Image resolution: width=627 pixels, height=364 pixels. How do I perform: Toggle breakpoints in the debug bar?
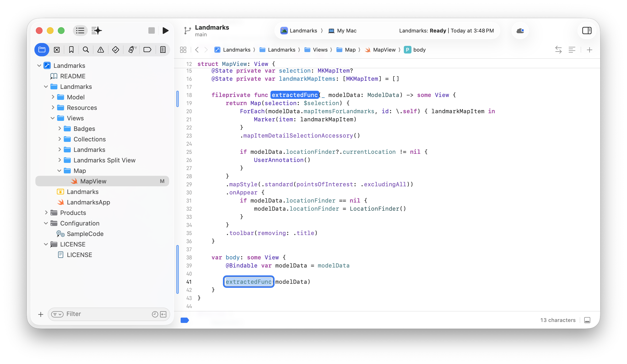pyautogui.click(x=185, y=320)
